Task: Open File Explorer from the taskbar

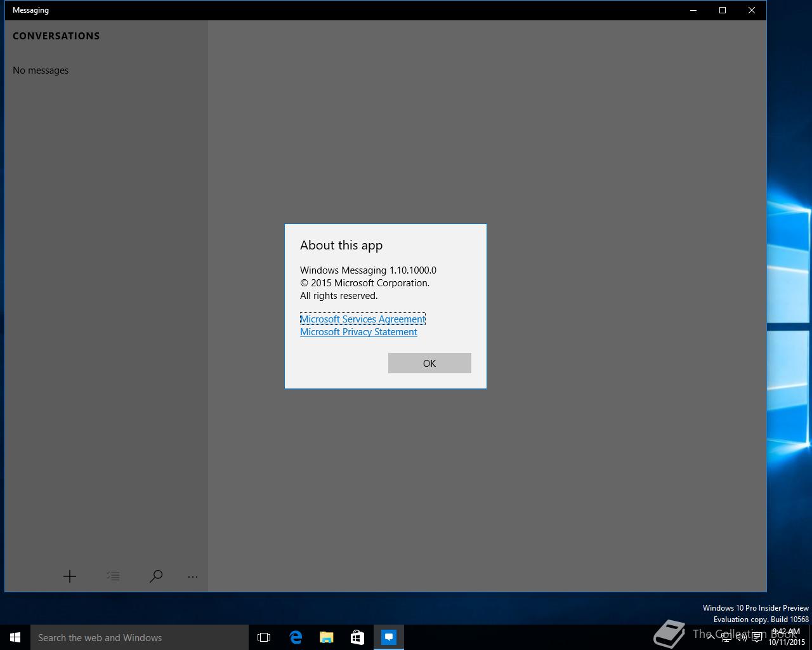Action: coord(327,637)
